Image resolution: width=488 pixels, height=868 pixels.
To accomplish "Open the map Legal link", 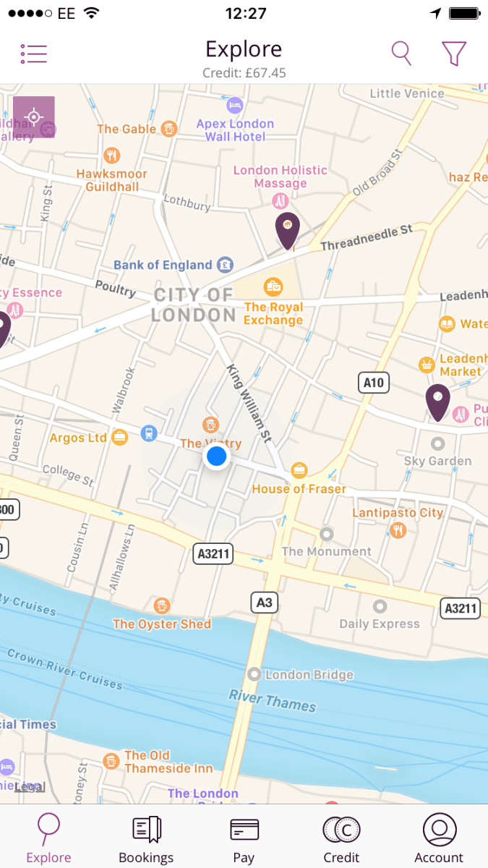I will pos(29,787).
